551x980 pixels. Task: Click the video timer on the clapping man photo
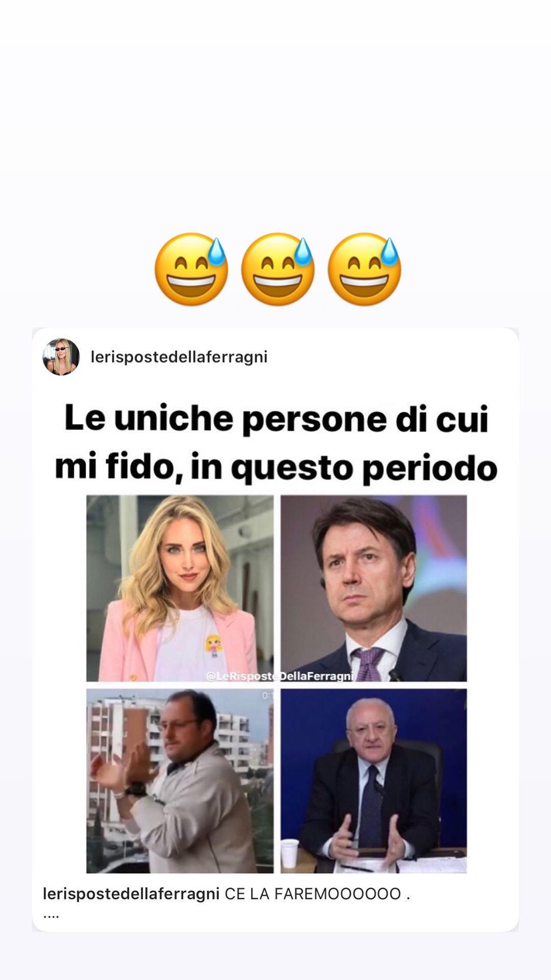coord(267,695)
